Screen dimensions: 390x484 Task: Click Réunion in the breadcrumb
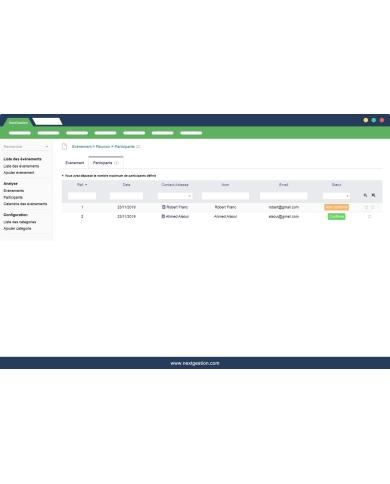click(x=103, y=147)
